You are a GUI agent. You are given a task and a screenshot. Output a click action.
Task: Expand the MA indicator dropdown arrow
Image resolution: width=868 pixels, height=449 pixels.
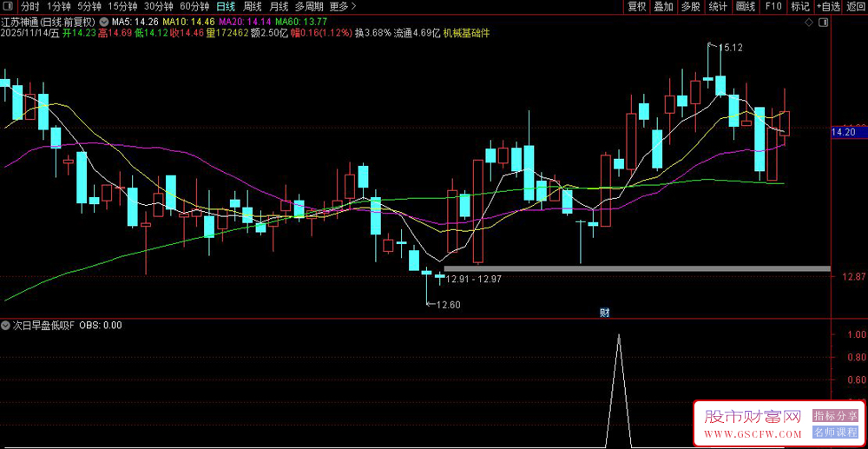105,21
